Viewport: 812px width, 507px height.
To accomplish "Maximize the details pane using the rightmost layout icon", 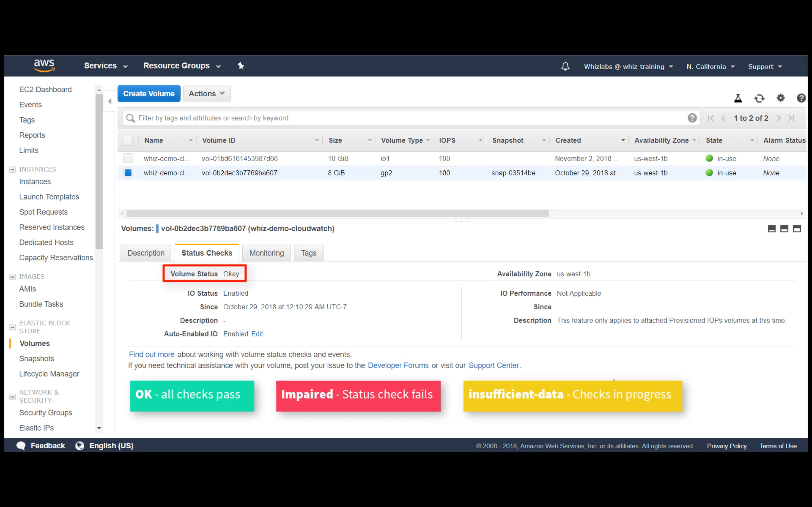I will (x=797, y=229).
